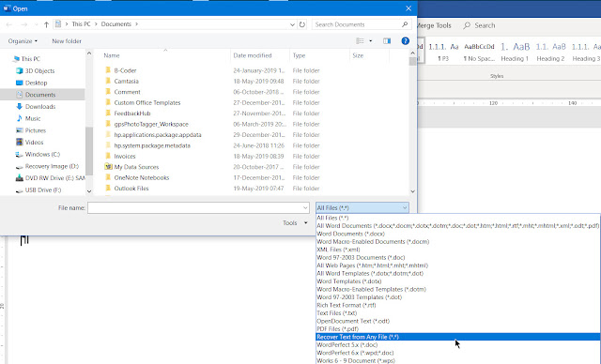Select This PC in the address path
601x364 pixels.
(82, 24)
